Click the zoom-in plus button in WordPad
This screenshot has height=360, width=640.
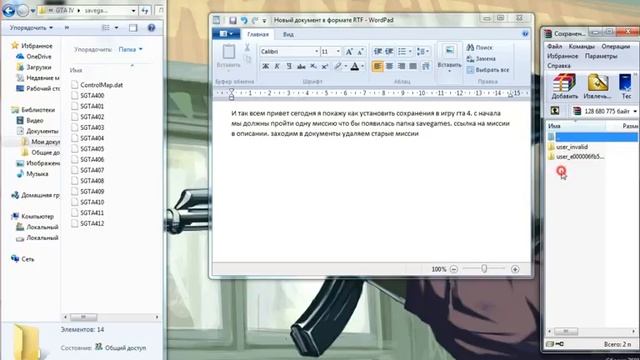(515, 269)
